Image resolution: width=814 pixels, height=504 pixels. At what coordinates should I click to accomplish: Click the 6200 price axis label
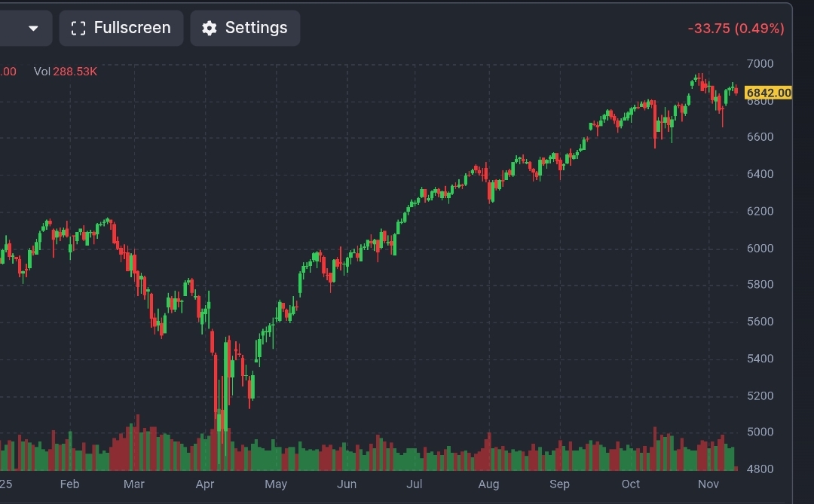click(760, 211)
